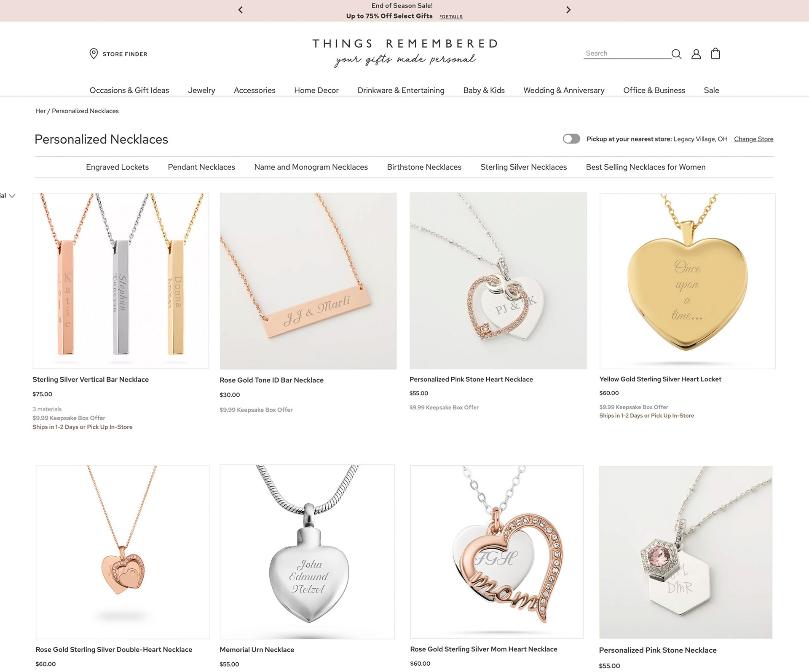The width and height of the screenshot is (809, 672).
Task: Open the Rose Gold Tone ID Bar Necklace image
Action: pyautogui.click(x=308, y=281)
